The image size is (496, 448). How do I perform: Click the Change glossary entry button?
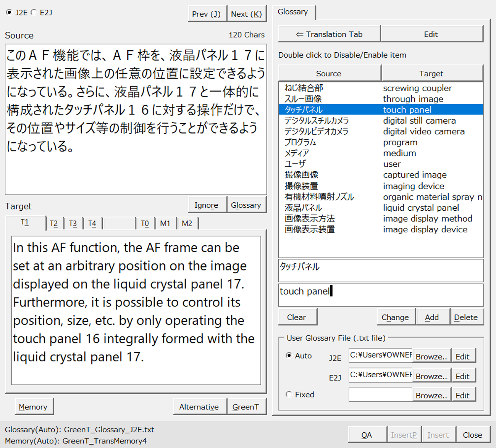click(x=395, y=317)
